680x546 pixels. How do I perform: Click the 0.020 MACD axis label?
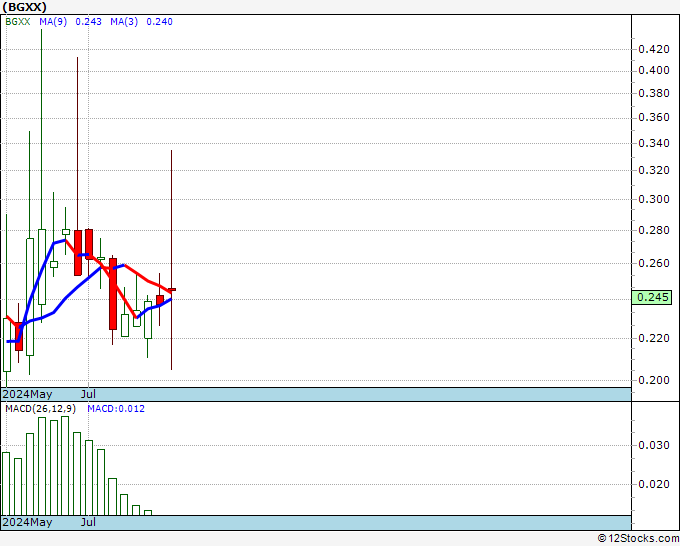654,484
